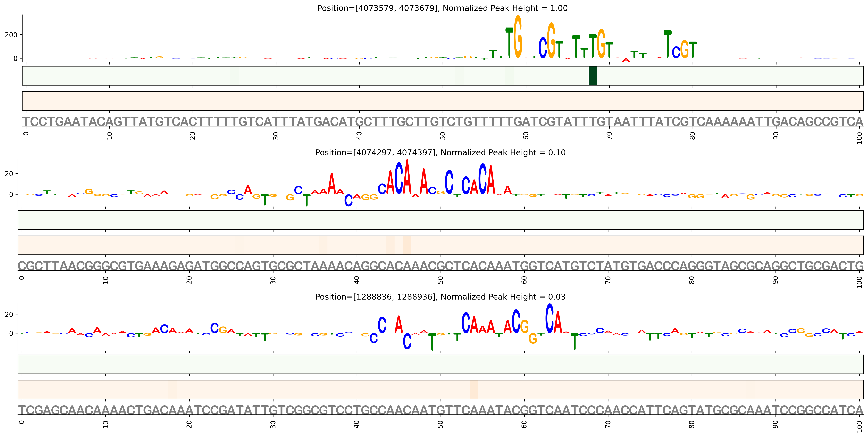The width and height of the screenshot is (868, 437).
Task: Click the y-axis label '200' on the top logo plot
Action: click(11, 35)
